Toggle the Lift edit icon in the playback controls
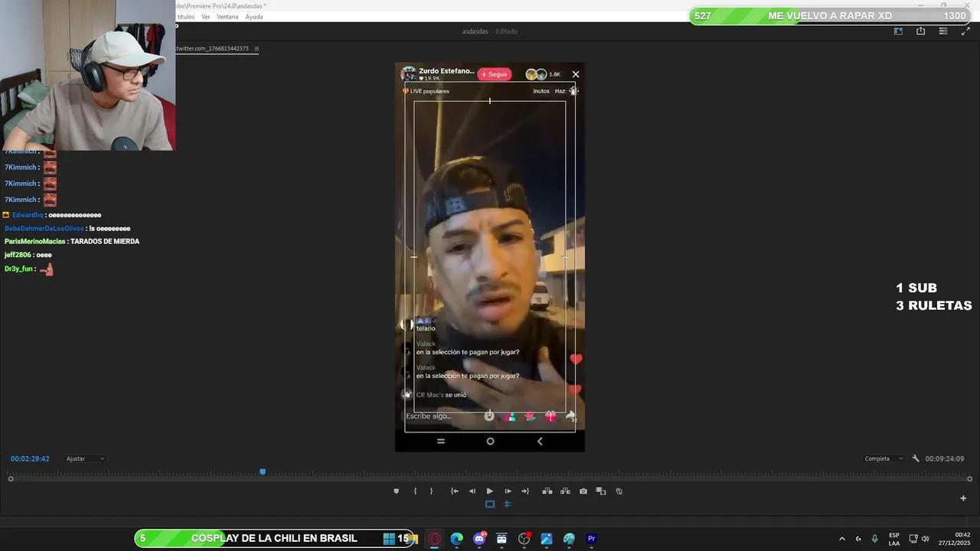The width and height of the screenshot is (980, 551). pos(547,491)
